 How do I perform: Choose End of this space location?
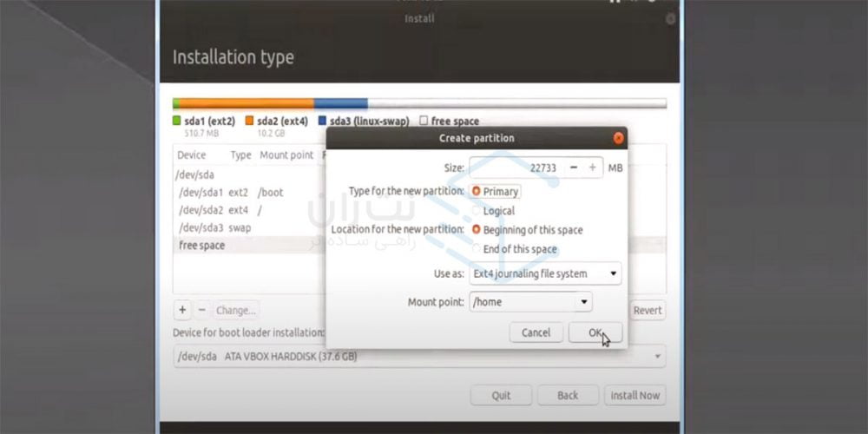tap(477, 249)
